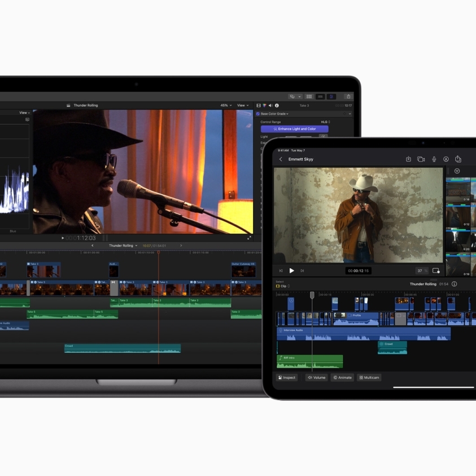The height and width of the screenshot is (476, 476).
Task: Open the 45% zoom dropdown
Action: (225, 106)
